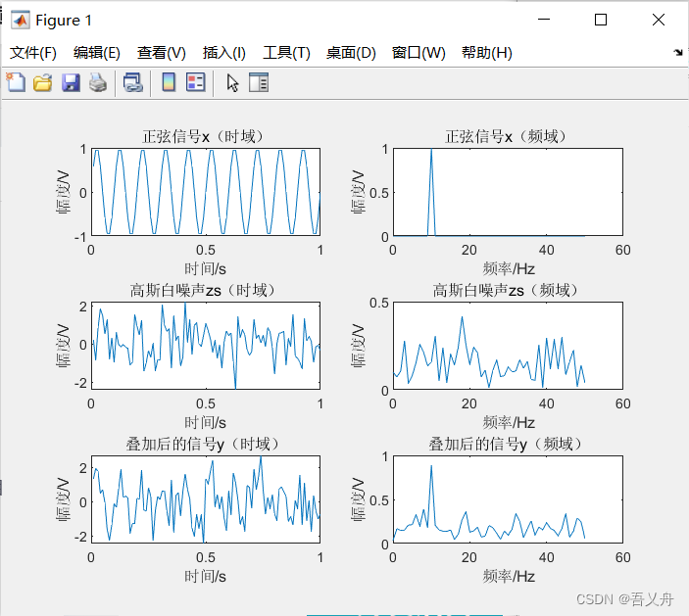Select the 正弦信号x（频域） subplot axes
The height and width of the screenshot is (616, 689).
[508, 192]
